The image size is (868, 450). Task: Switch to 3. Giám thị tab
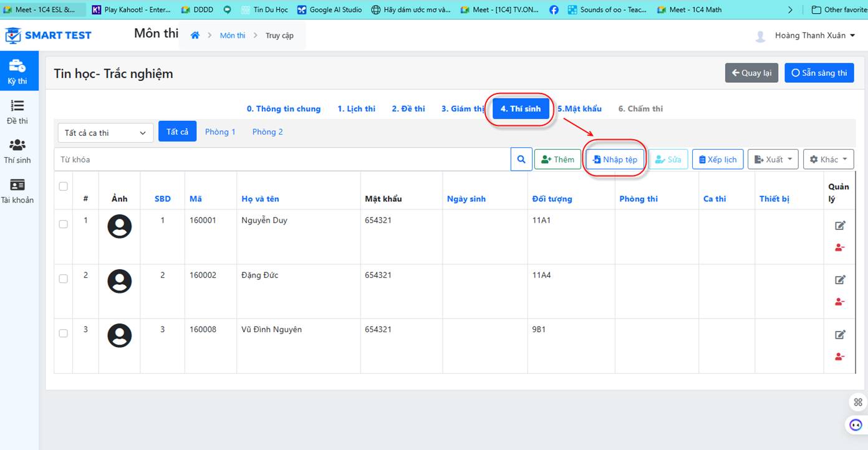[463, 108]
